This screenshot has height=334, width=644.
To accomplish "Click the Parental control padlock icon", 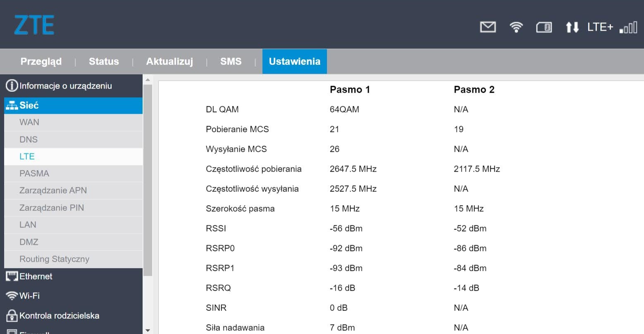I will coord(12,316).
